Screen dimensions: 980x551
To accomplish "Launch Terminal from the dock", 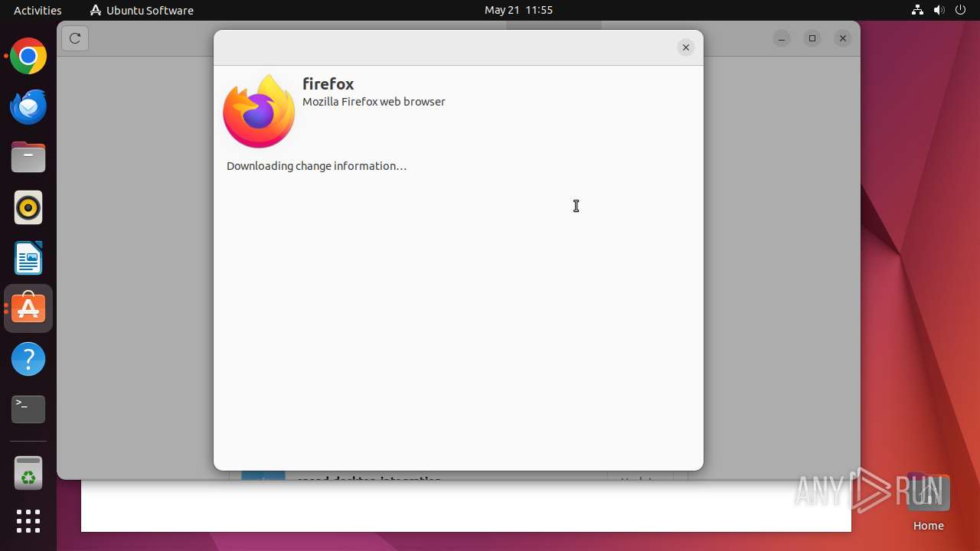I will [28, 409].
